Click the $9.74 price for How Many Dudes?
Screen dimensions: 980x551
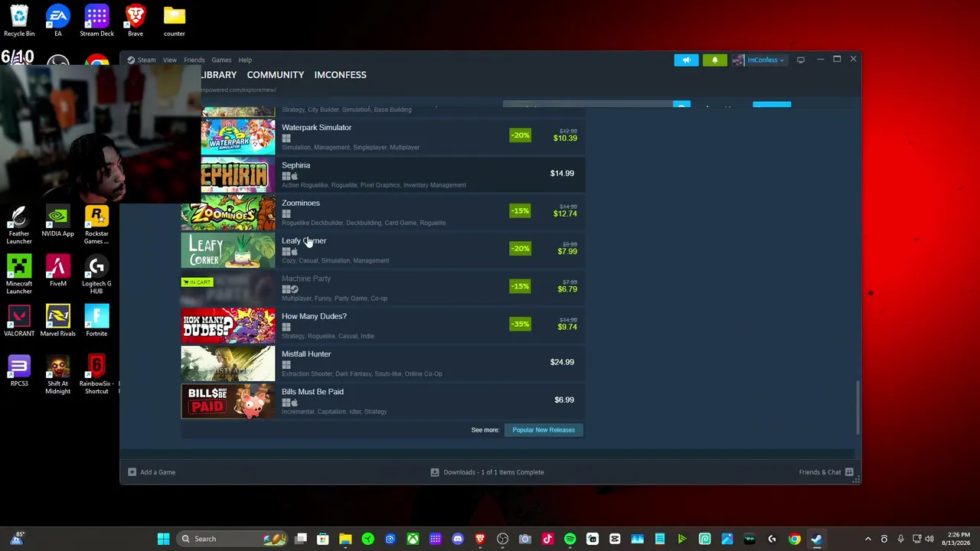[x=567, y=327]
